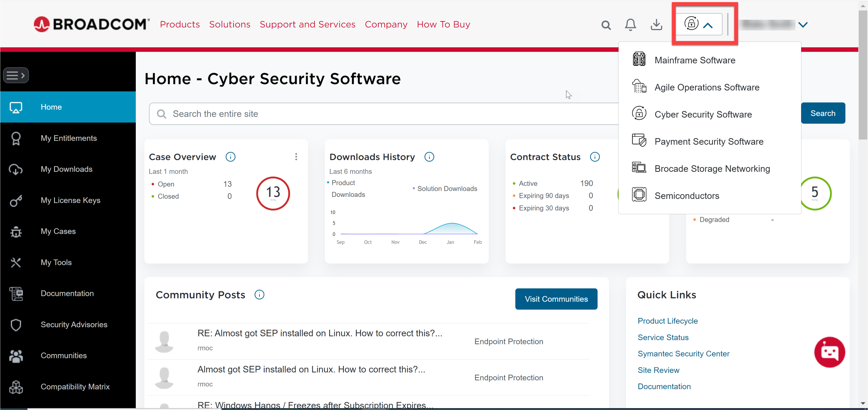Toggle the sidebar collapse menu button
Viewport: 868px width, 410px height.
[16, 75]
